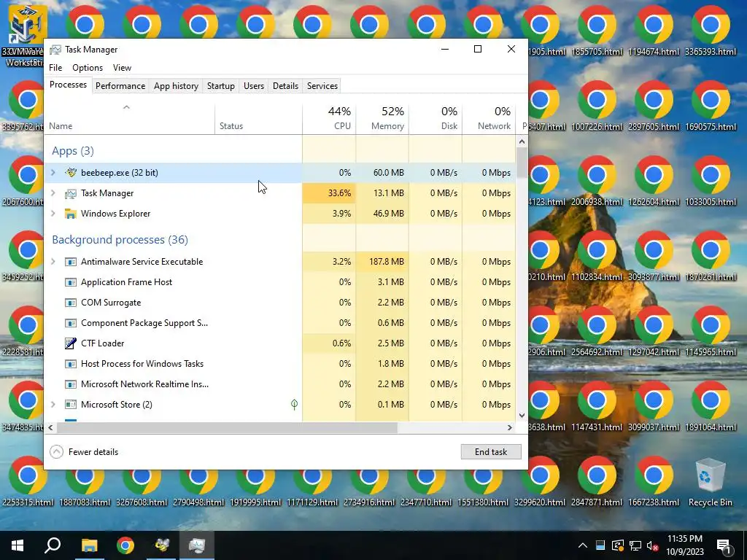The width and height of the screenshot is (747, 560).
Task: Expand the Windows Explorer process entry
Action: coord(53,214)
